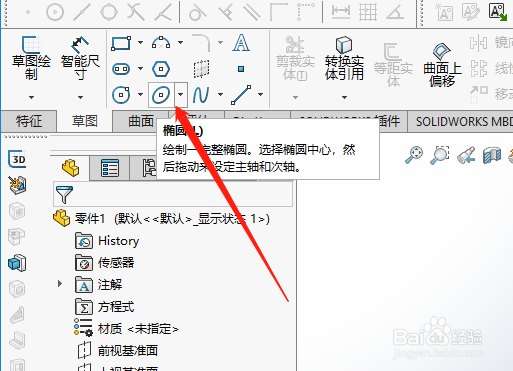
Task: Select the three-point arc tool
Action: pyautogui.click(x=161, y=43)
